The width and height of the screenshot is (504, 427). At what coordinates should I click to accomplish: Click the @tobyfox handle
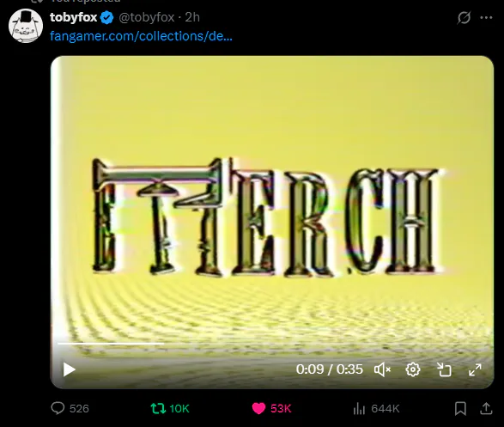[x=147, y=17]
